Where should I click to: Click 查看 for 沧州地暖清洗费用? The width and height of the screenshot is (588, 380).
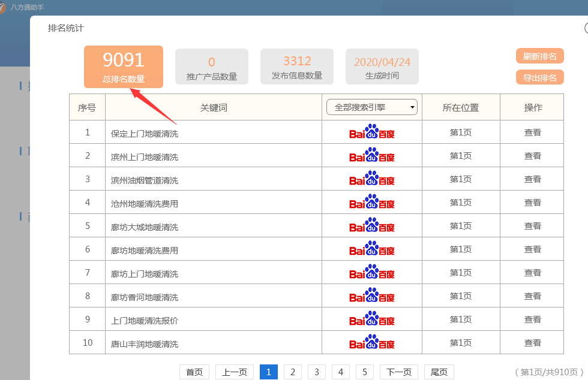click(x=533, y=203)
